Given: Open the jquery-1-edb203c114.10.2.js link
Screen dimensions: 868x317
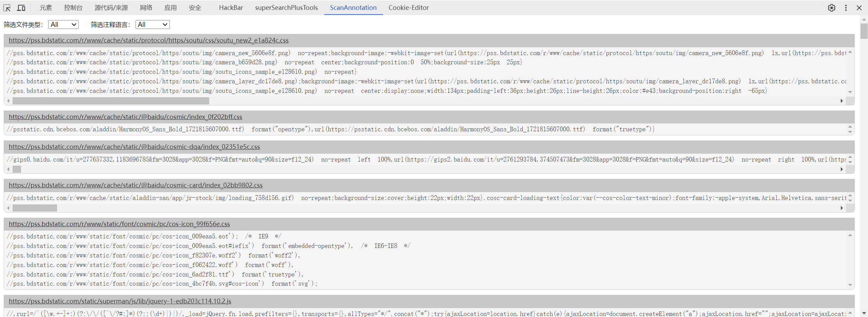Looking at the screenshot, I should click(120, 301).
